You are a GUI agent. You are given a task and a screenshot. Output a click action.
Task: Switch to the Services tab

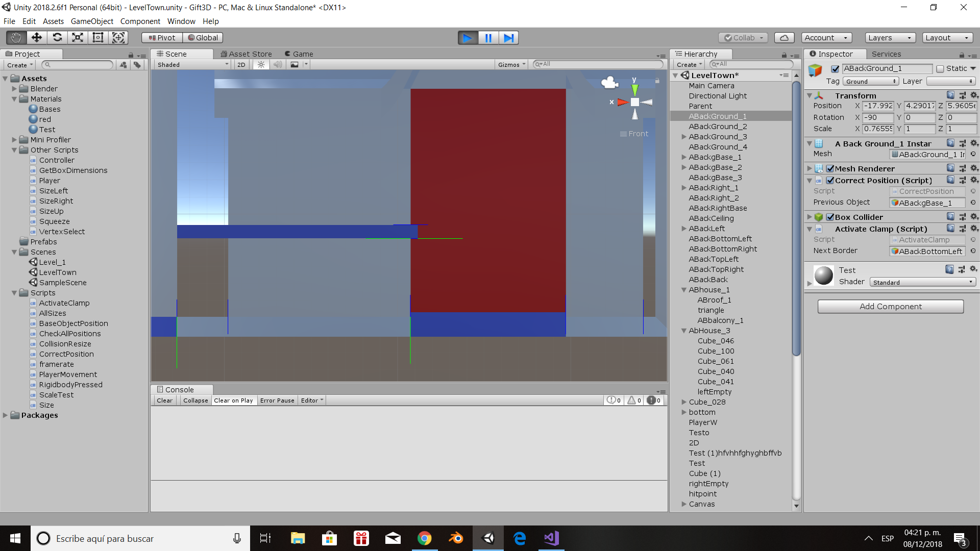click(886, 54)
